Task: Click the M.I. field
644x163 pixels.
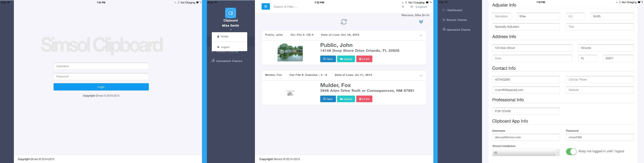Action: coord(575,16)
